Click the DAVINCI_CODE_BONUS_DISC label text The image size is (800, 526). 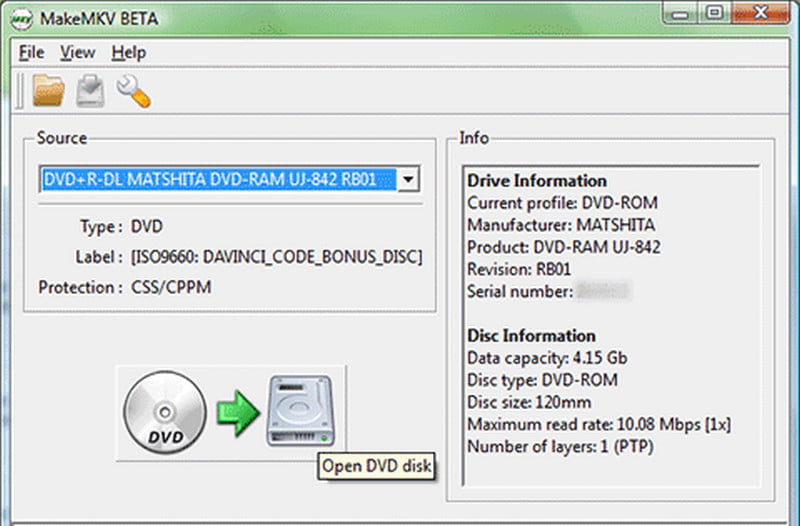click(277, 257)
